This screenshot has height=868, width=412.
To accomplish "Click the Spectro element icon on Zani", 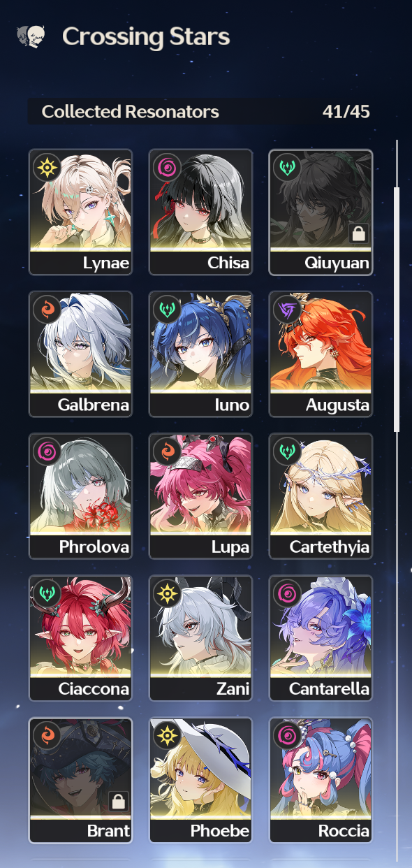I will tap(168, 594).
